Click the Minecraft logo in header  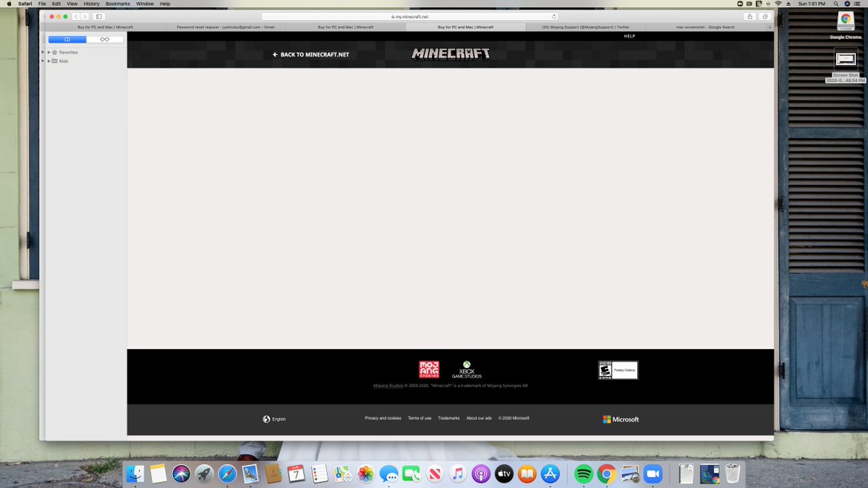click(x=451, y=53)
